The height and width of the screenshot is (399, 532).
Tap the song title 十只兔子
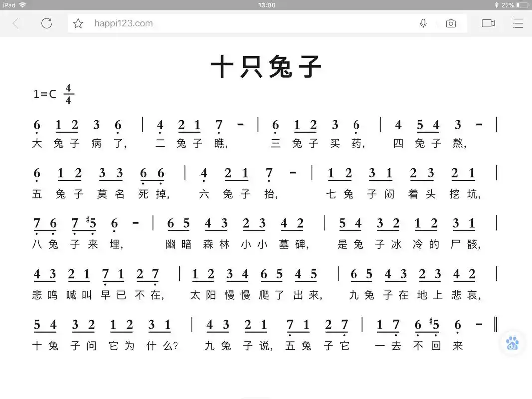point(266,66)
